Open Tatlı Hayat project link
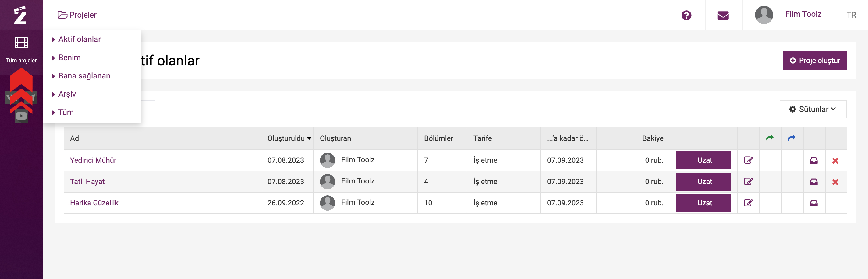Image resolution: width=868 pixels, height=279 pixels. pos(87,181)
